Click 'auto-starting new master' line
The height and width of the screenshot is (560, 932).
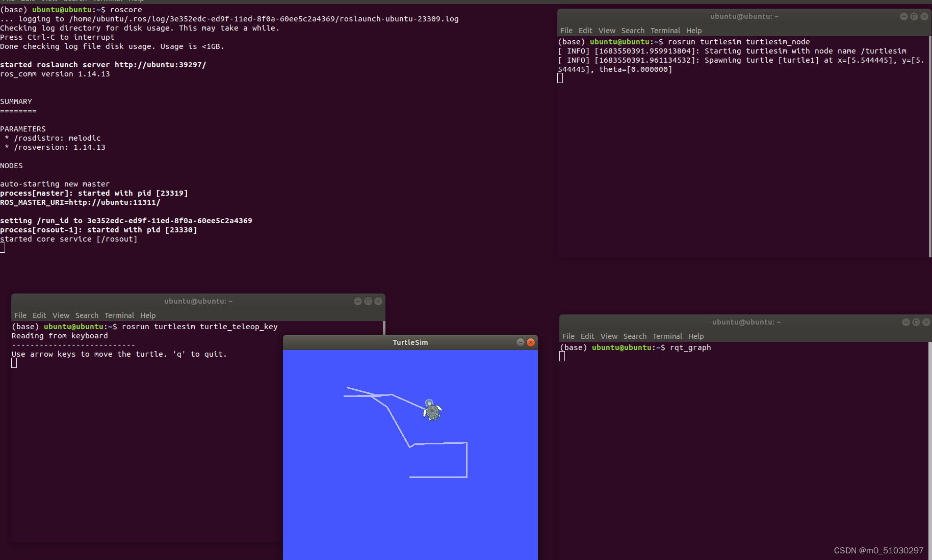pos(55,184)
